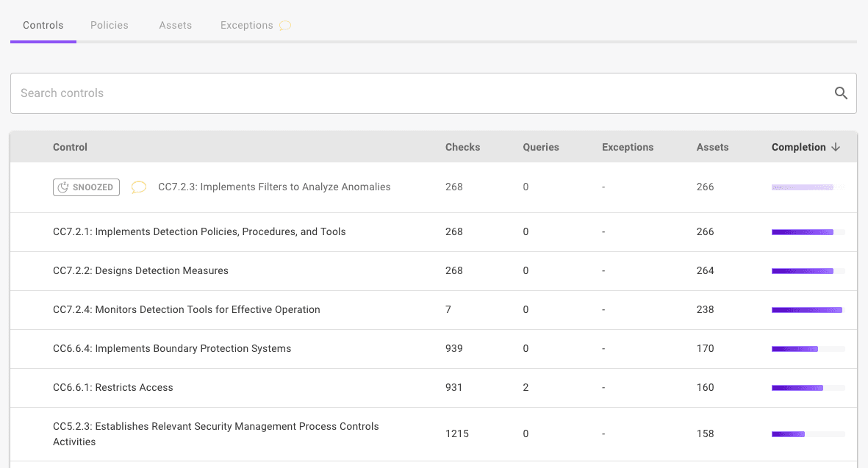This screenshot has height=468, width=868.
Task: Click the clock icon inside the SNOOZED badge
Action: click(63, 187)
